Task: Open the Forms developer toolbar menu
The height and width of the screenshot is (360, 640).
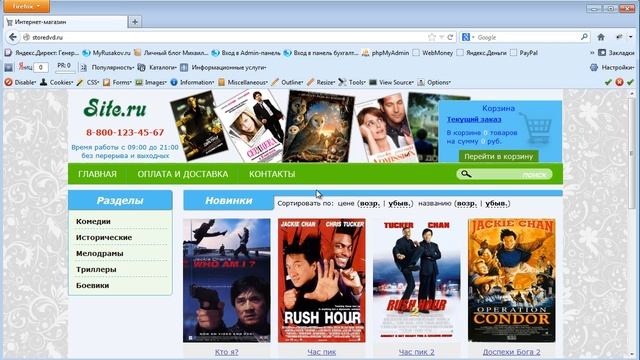Action: pos(117,82)
